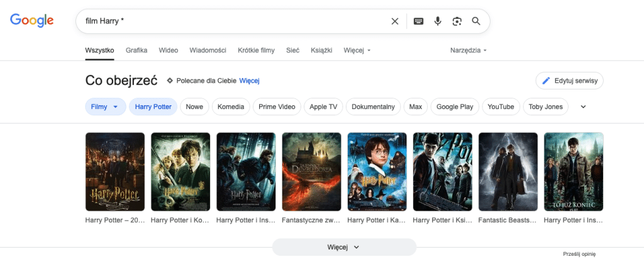Open the 'Harry Potter i Ka…' poster

coord(377,171)
